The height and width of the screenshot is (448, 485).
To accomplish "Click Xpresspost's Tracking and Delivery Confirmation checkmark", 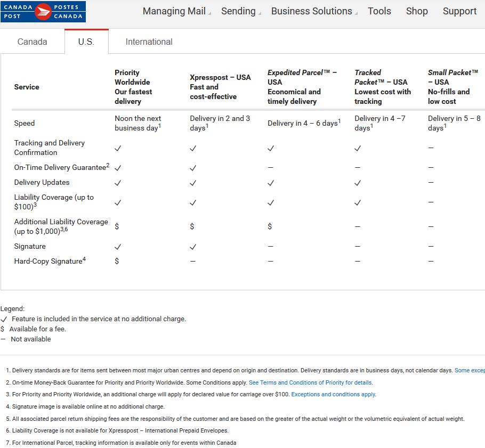I will coord(193,149).
